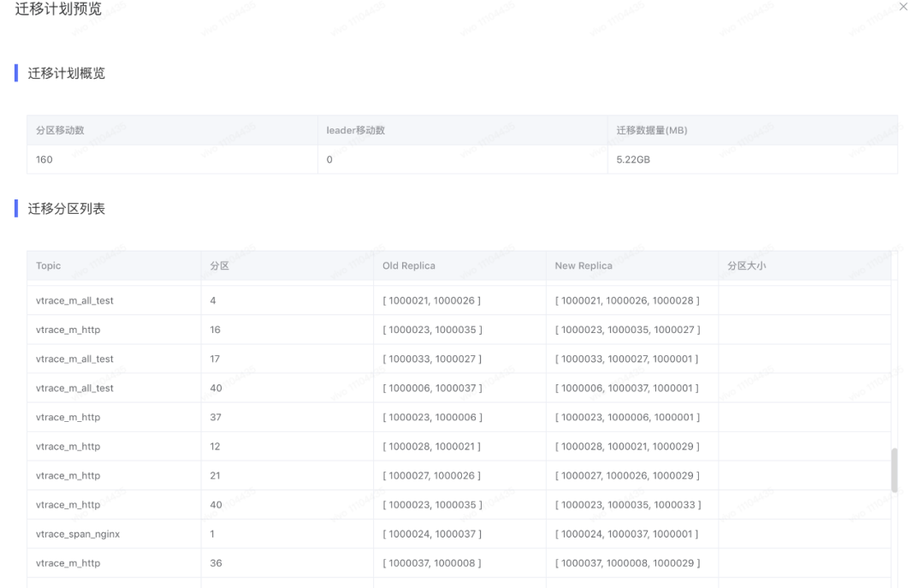Click the New Replica column header

point(583,265)
